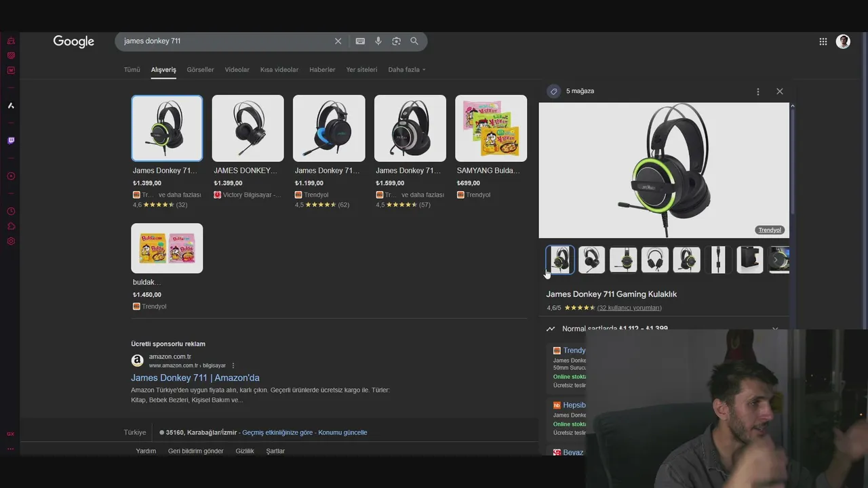868x488 pixels.
Task: Open the Yardım footer link
Action: [x=146, y=451]
